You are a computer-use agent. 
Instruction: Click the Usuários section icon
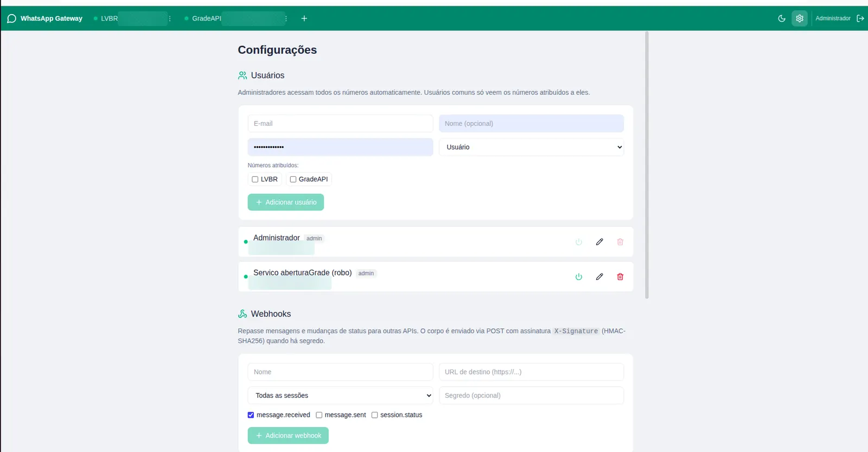pyautogui.click(x=242, y=75)
